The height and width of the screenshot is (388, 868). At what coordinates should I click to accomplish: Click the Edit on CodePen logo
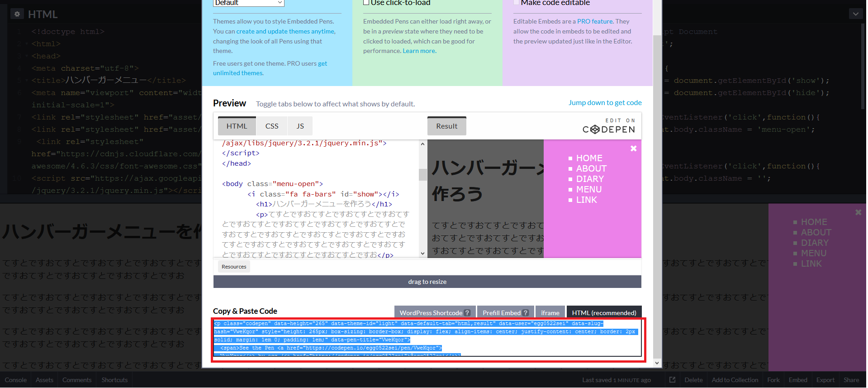pos(608,126)
